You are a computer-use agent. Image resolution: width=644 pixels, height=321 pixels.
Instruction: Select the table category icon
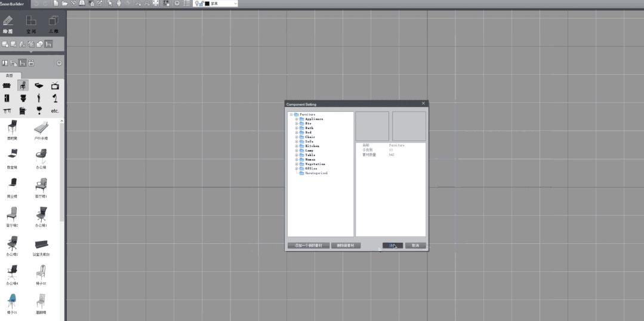click(7, 111)
